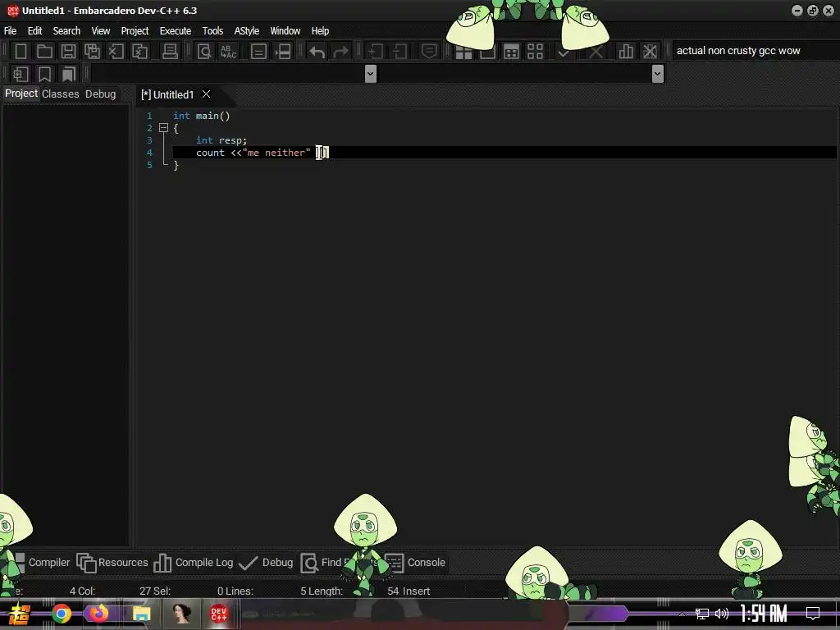Image resolution: width=840 pixels, height=630 pixels.
Task: Open the function list dropdown arrow
Action: [658, 73]
